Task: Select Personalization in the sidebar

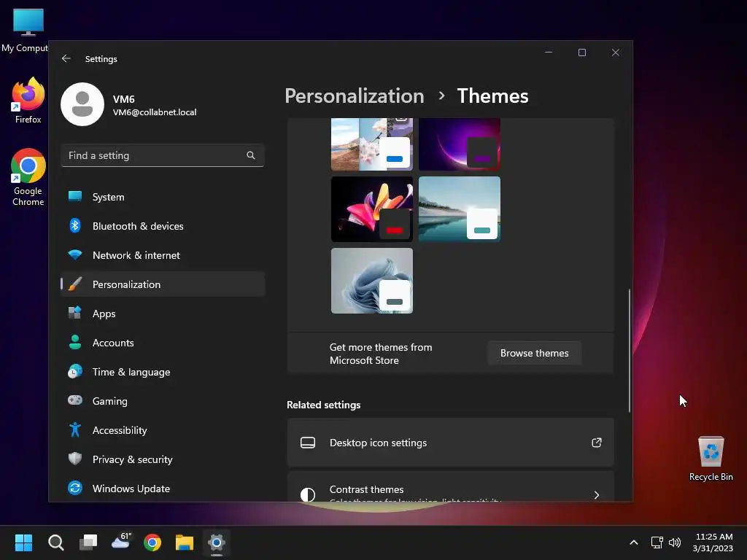Action: (x=163, y=284)
